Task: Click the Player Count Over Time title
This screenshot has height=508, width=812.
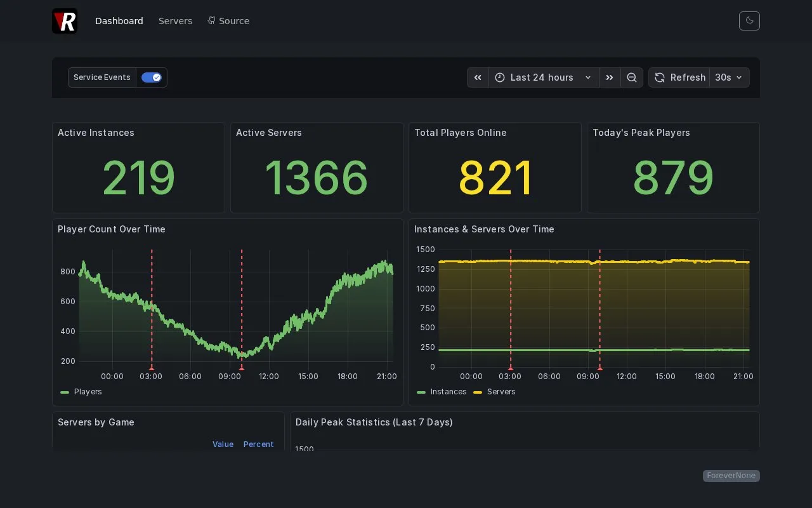Action: pyautogui.click(x=112, y=229)
